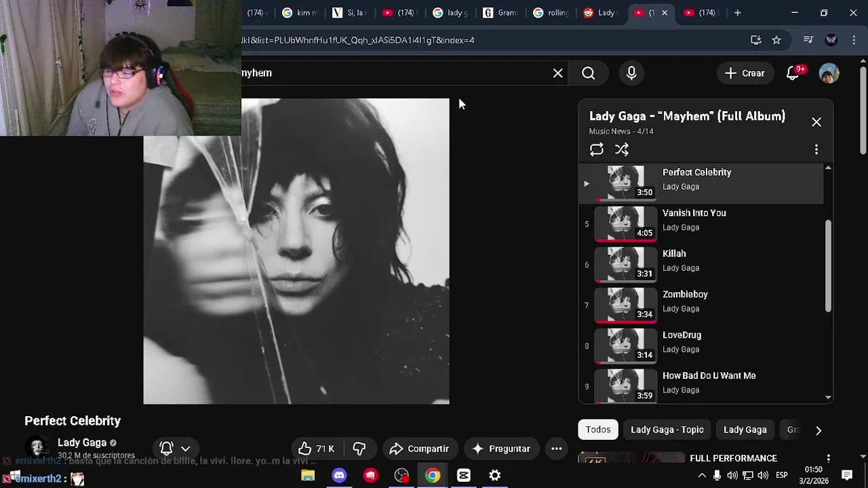868x488 pixels.
Task: Open the CapCut taskbar icon
Action: click(x=464, y=476)
